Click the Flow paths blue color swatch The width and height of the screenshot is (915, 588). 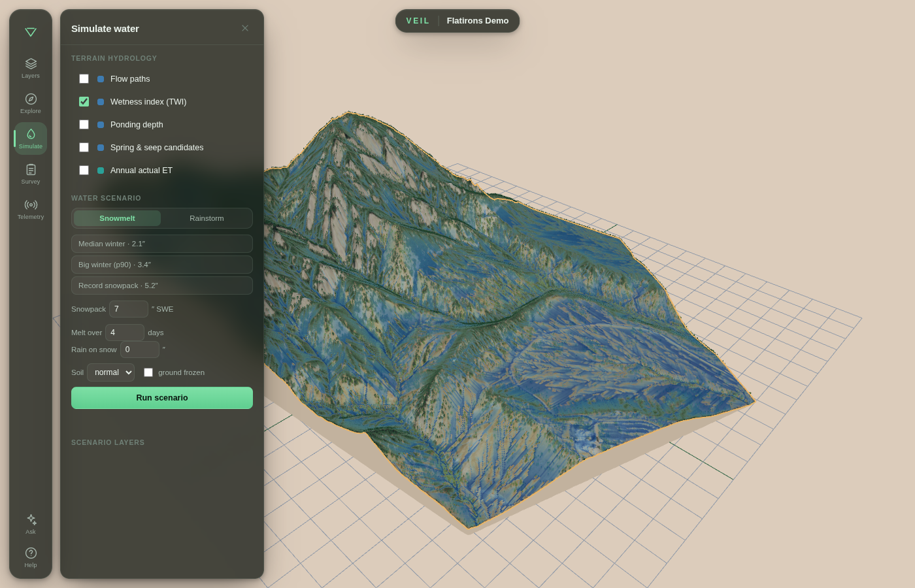click(101, 79)
